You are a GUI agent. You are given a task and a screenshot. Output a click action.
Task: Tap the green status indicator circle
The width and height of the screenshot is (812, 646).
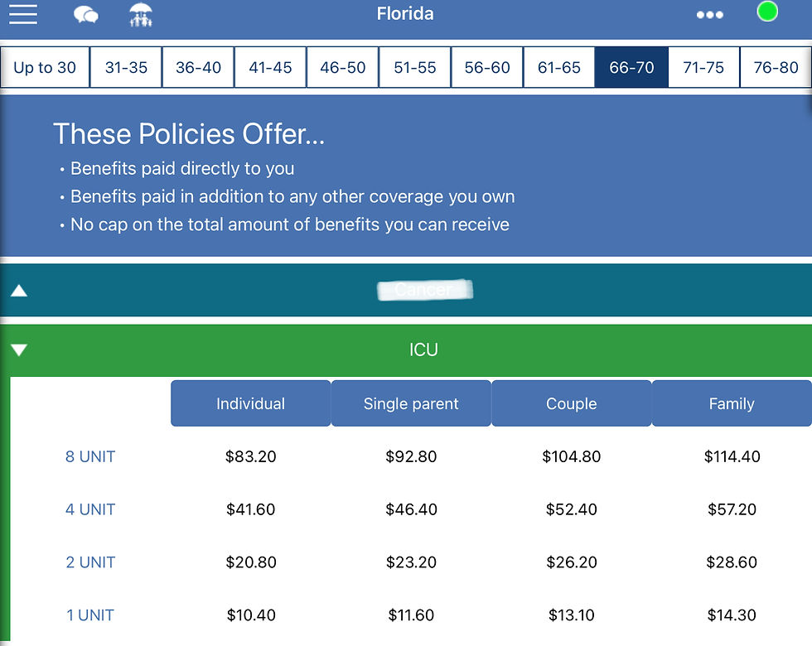[x=767, y=12]
